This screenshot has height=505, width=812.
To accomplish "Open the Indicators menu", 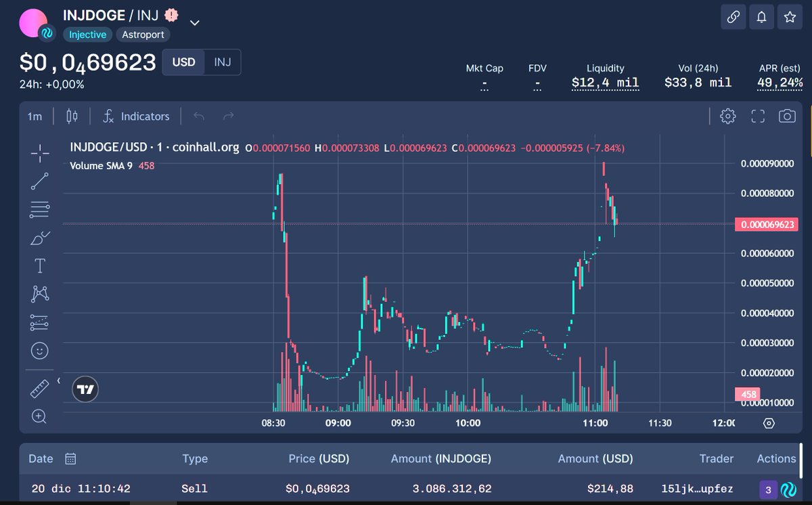I will click(136, 116).
